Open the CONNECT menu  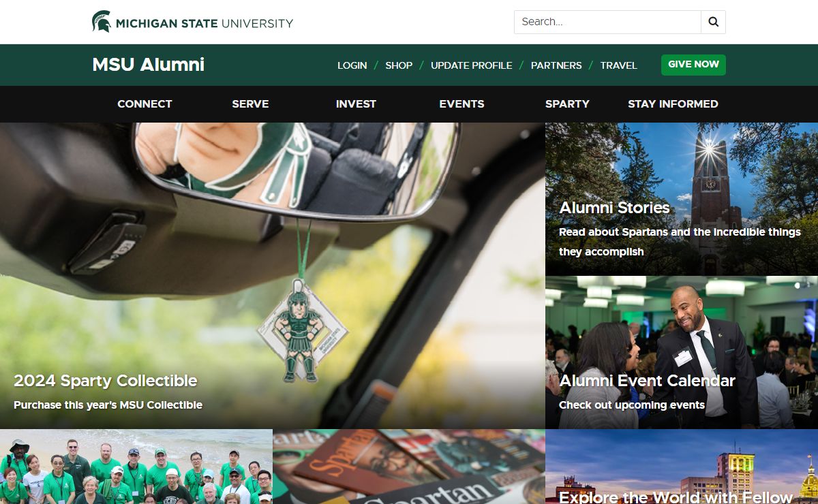(145, 104)
